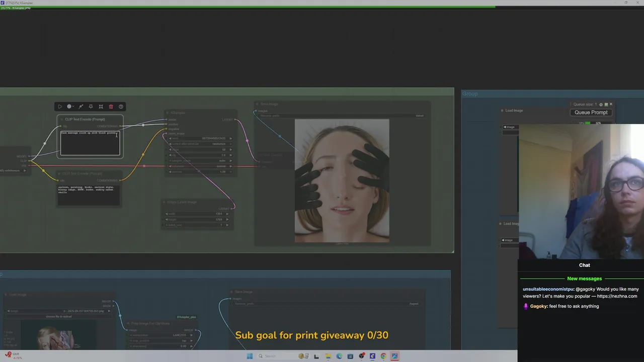This screenshot has height=362, width=644.
Task: Collapse the top Load Image node dot
Action: pyautogui.click(x=502, y=111)
